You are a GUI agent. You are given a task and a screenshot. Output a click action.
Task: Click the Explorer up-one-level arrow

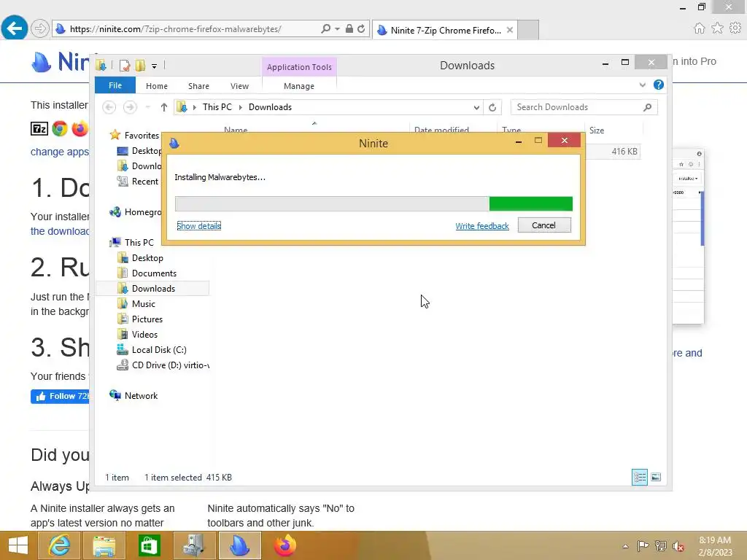(164, 107)
